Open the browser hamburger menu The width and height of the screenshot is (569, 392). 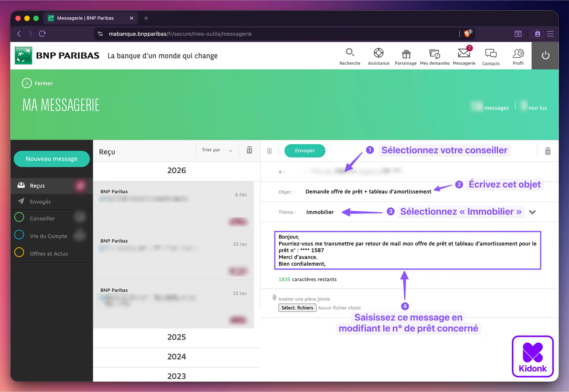click(x=550, y=34)
